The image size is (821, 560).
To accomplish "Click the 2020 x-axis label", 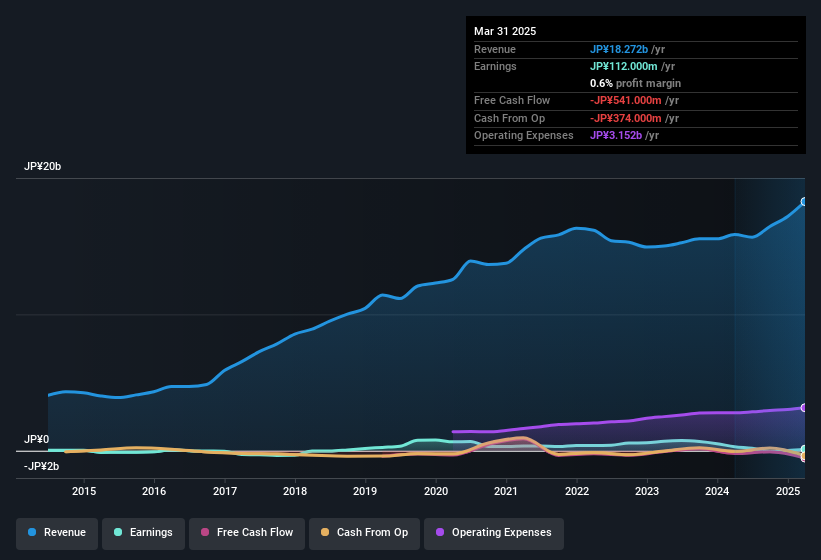I will (436, 491).
